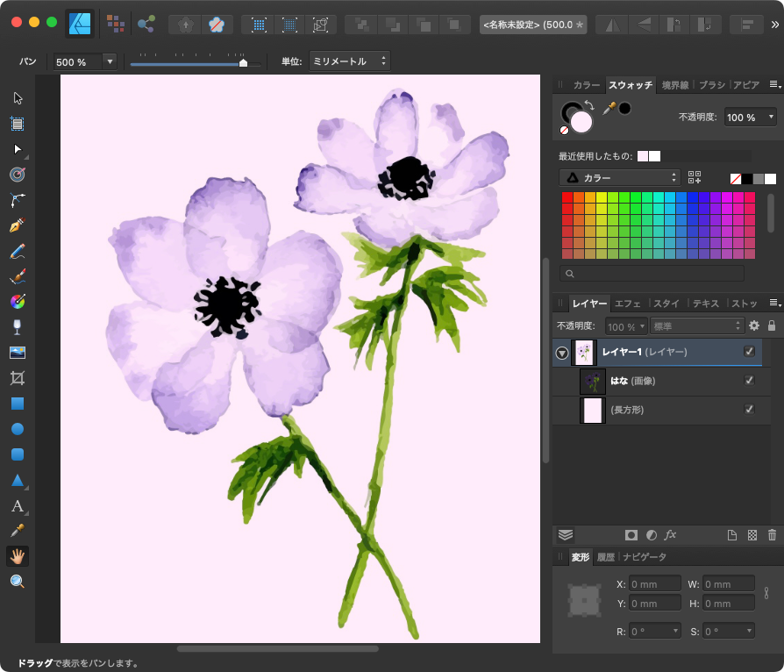The width and height of the screenshot is (784, 672).
Task: Open the ナビゲータ tab
Action: 645,557
